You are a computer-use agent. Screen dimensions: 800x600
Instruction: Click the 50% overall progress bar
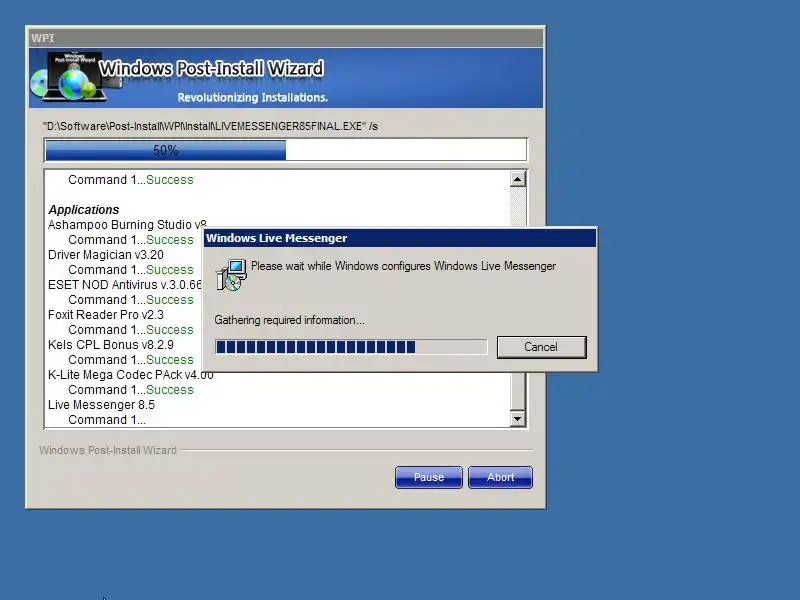(x=286, y=150)
